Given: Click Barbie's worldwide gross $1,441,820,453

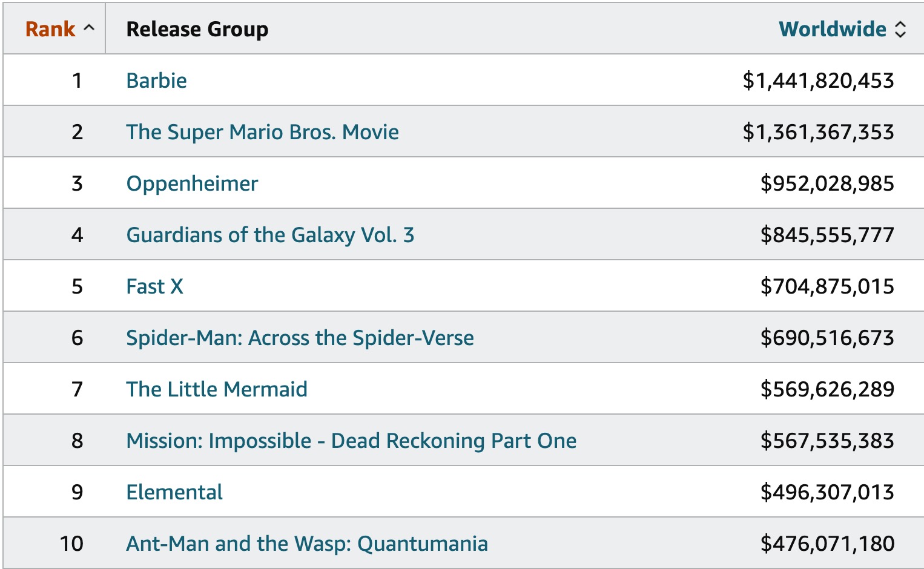Looking at the screenshot, I should (x=818, y=81).
